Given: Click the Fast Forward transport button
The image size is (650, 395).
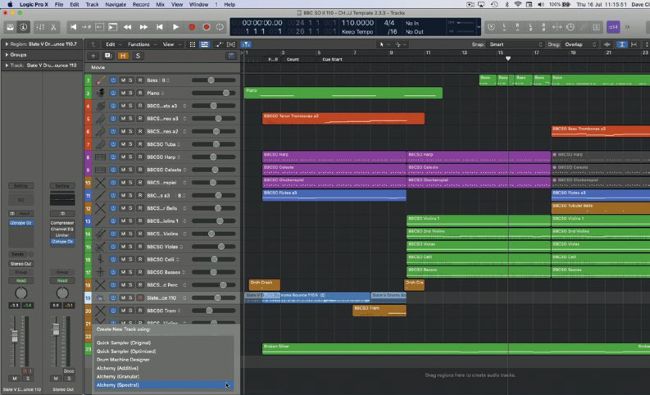Looking at the screenshot, I should (143, 27).
